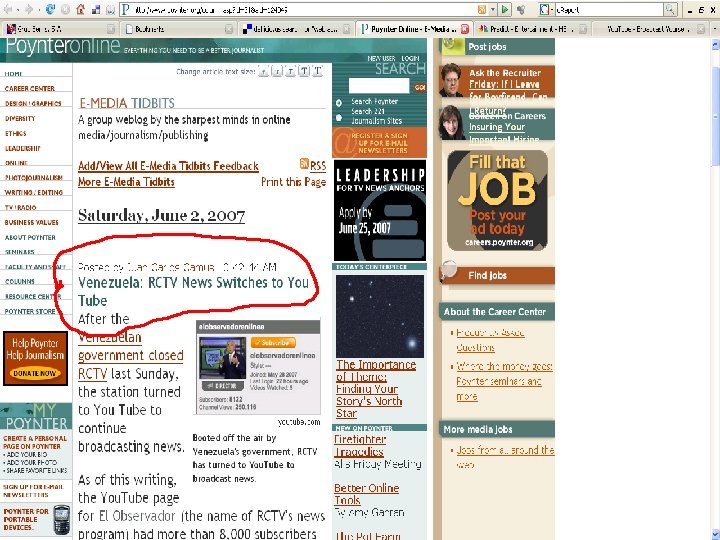Set article text to second largest size icon

304,71
